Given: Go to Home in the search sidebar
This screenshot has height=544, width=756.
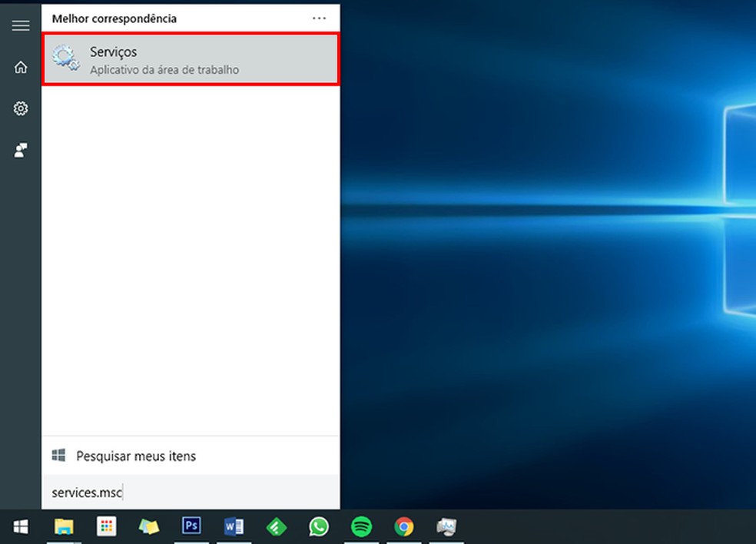Looking at the screenshot, I should point(21,68).
